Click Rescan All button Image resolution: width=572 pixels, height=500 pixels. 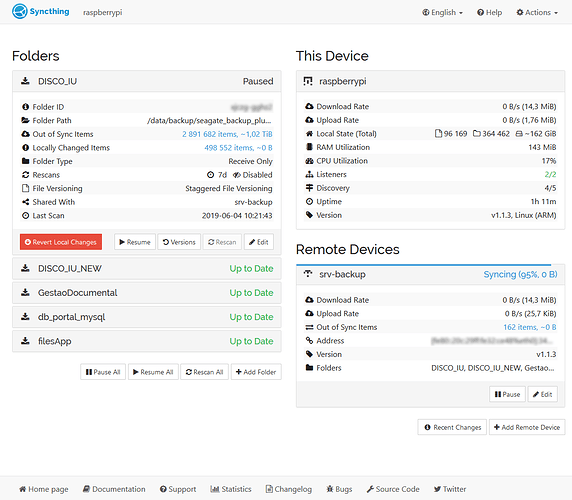[204, 372]
